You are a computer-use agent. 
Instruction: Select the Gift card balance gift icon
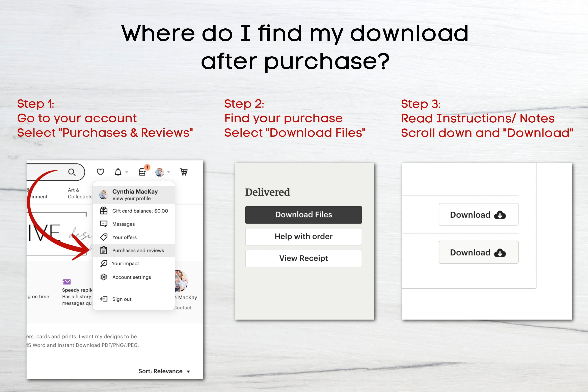tap(103, 211)
